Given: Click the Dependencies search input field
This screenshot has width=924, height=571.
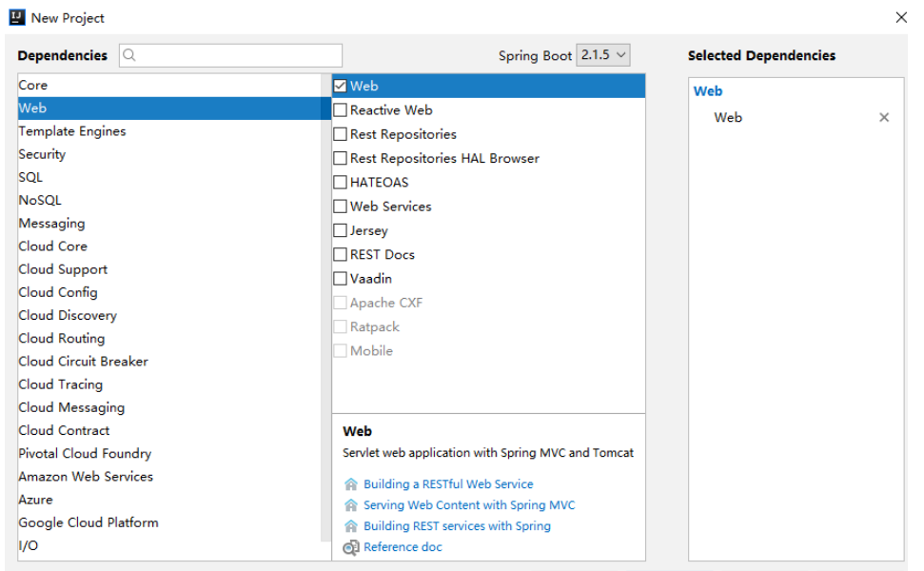Looking at the screenshot, I should 230,55.
